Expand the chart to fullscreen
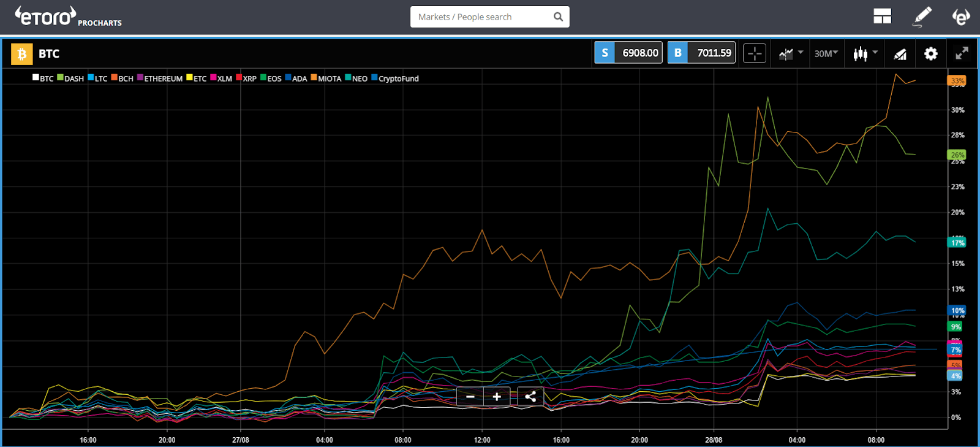980x447 pixels. [962, 53]
